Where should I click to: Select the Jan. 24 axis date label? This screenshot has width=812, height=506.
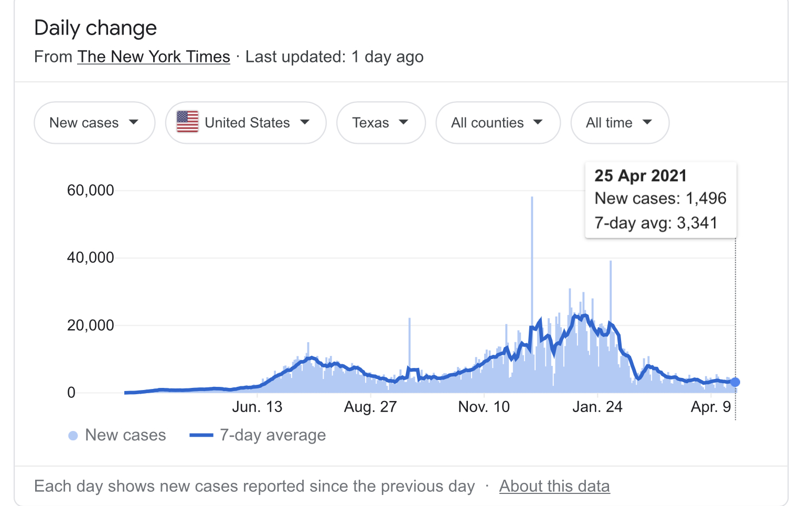pos(597,407)
